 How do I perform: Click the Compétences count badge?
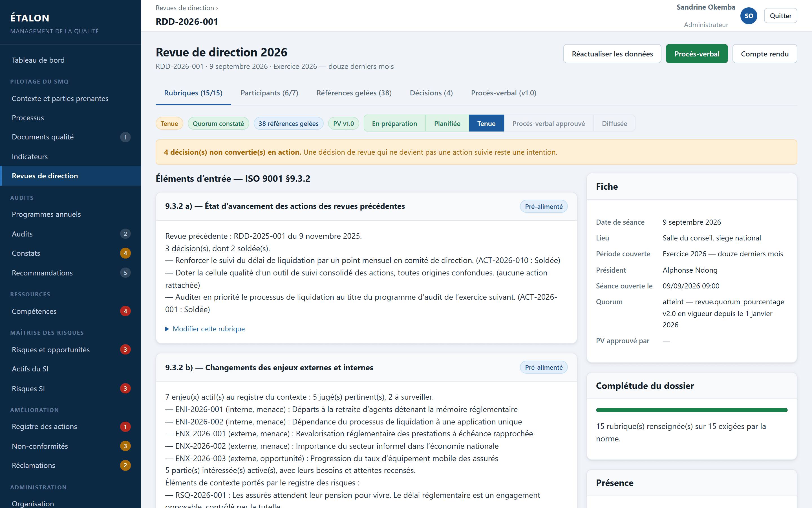click(x=125, y=311)
